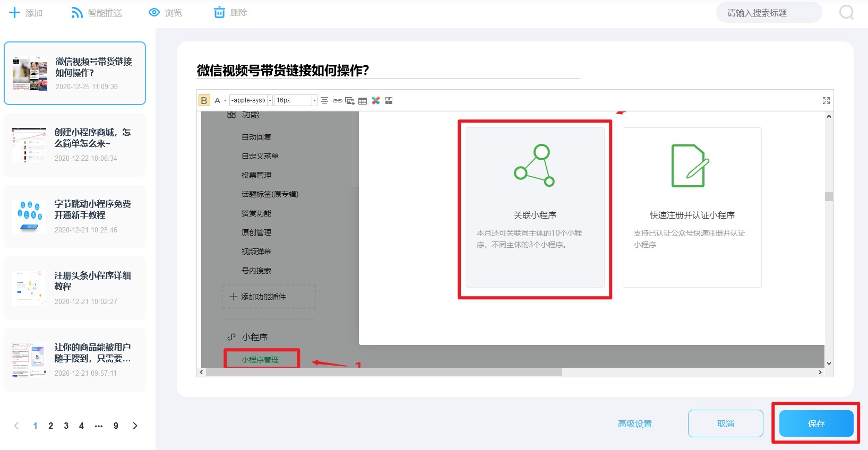Select pagination page 4
This screenshot has width=868, height=450.
(x=81, y=426)
